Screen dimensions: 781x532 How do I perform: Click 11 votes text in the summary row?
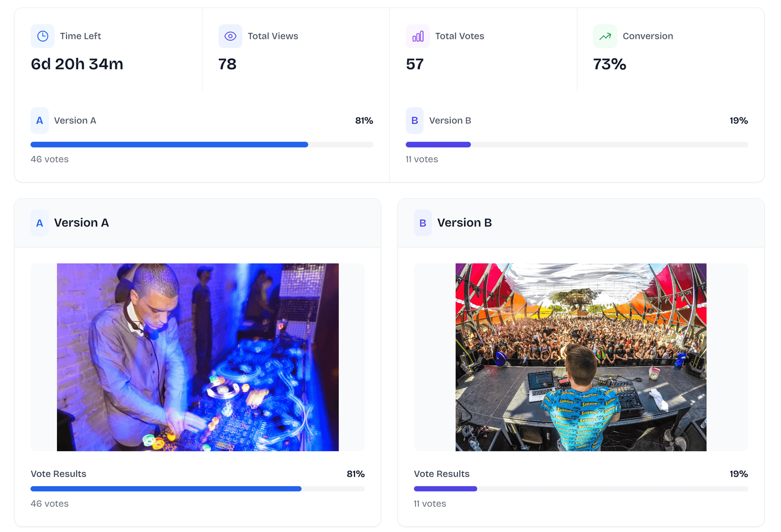[x=422, y=159]
